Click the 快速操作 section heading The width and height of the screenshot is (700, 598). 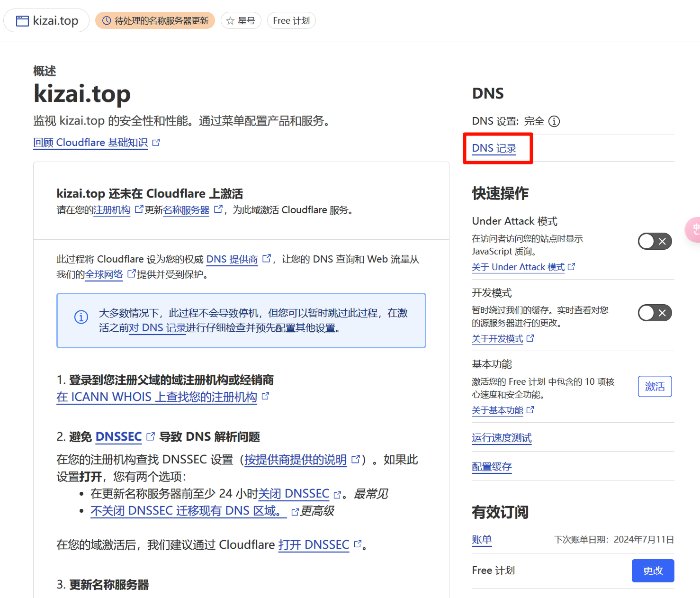pos(500,193)
